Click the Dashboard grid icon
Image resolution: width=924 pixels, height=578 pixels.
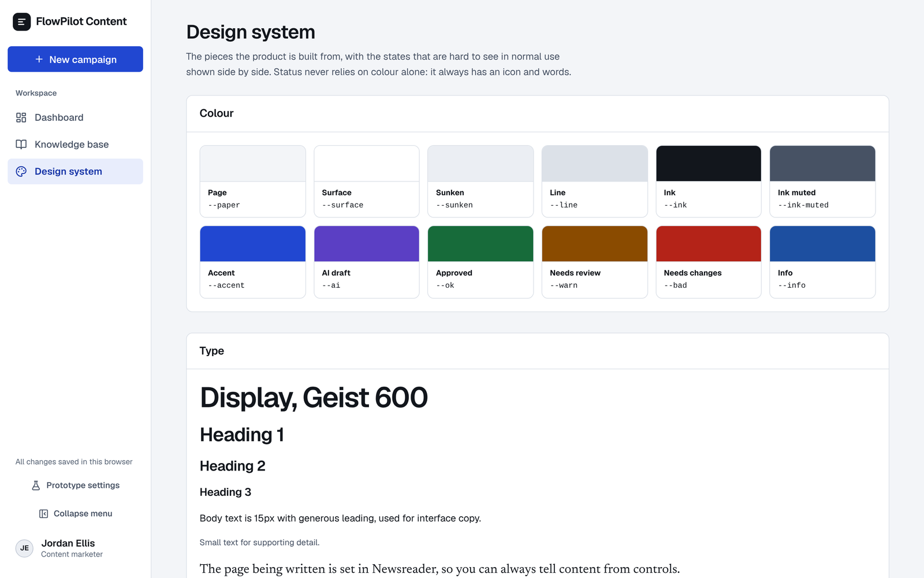coord(21,117)
